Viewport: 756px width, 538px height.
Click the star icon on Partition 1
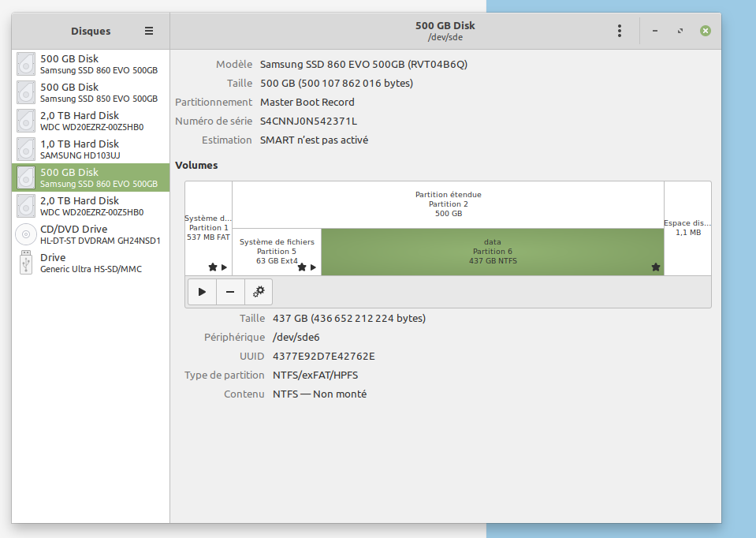click(213, 267)
